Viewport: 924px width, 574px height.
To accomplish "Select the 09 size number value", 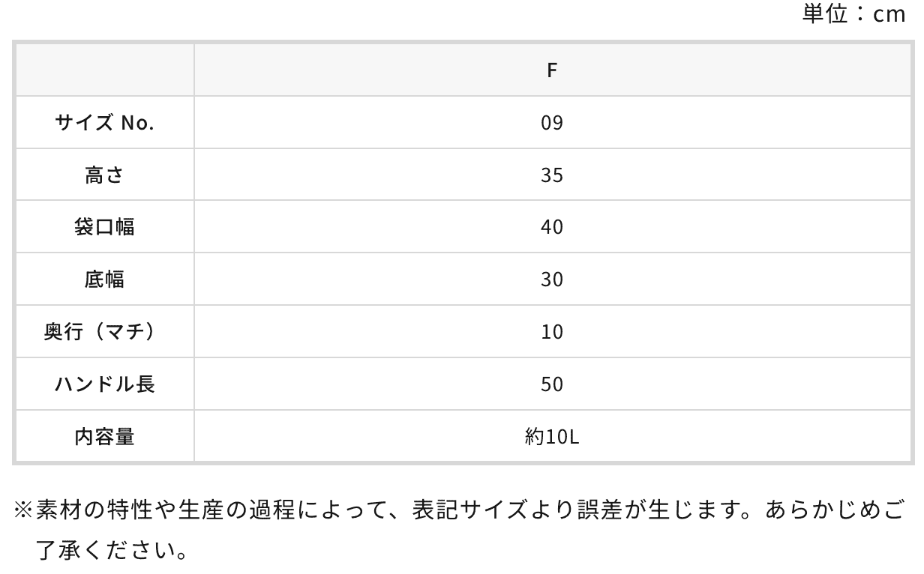I will [x=551, y=123].
